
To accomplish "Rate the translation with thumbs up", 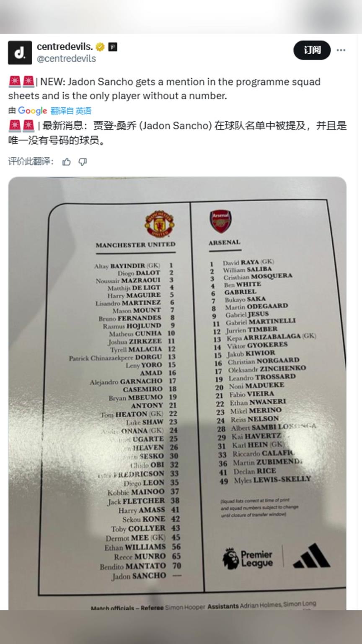I will tap(67, 162).
